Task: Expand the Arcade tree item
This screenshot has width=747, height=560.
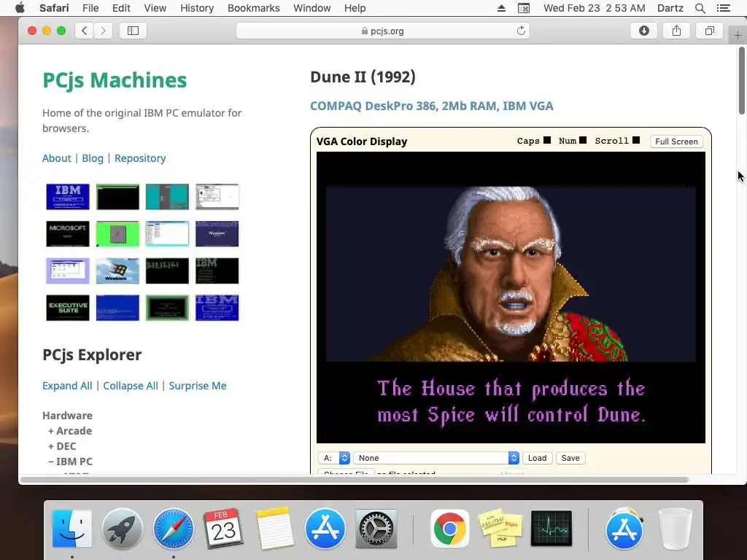Action: (x=70, y=431)
